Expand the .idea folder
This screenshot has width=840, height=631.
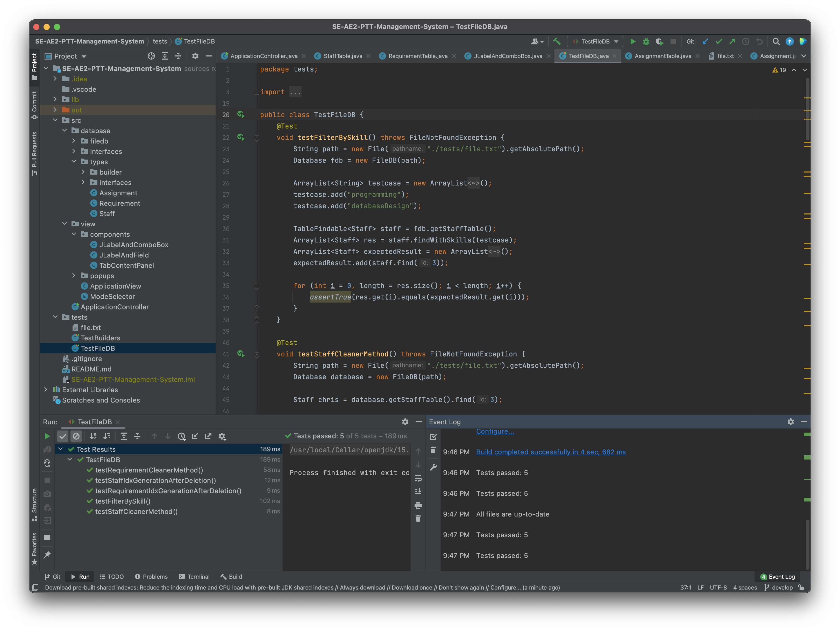pyautogui.click(x=55, y=78)
